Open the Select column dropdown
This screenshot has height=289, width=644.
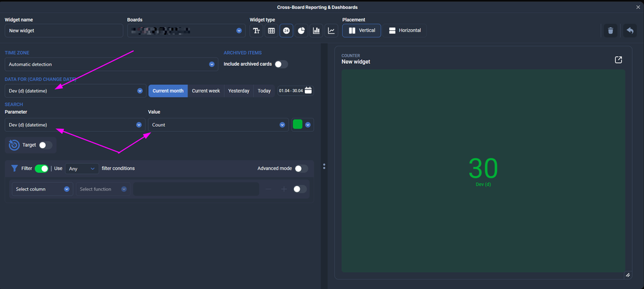(x=43, y=189)
